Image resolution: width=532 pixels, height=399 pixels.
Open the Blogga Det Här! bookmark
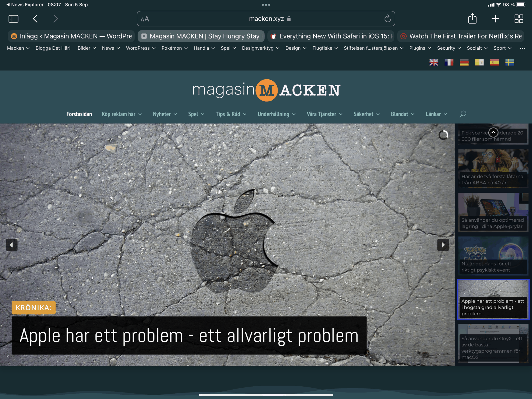point(53,48)
